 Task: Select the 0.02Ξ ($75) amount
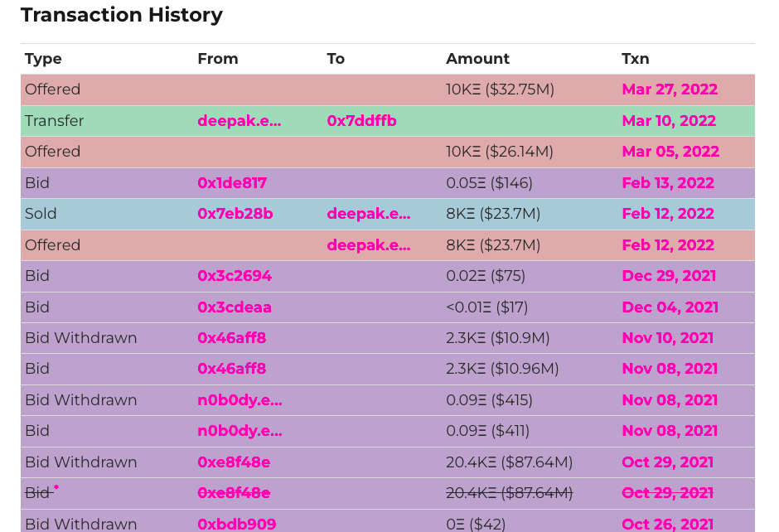[486, 276]
